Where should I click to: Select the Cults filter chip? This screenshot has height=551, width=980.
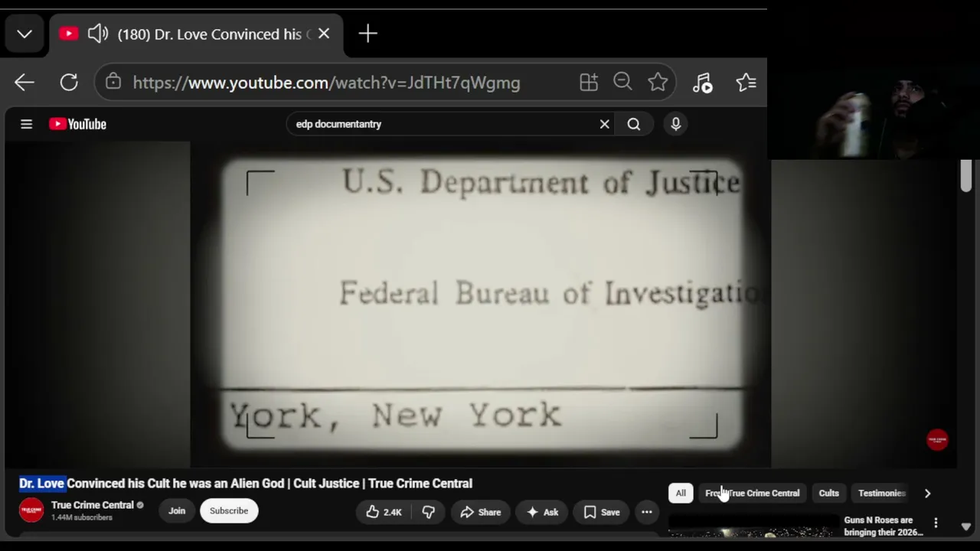point(828,494)
